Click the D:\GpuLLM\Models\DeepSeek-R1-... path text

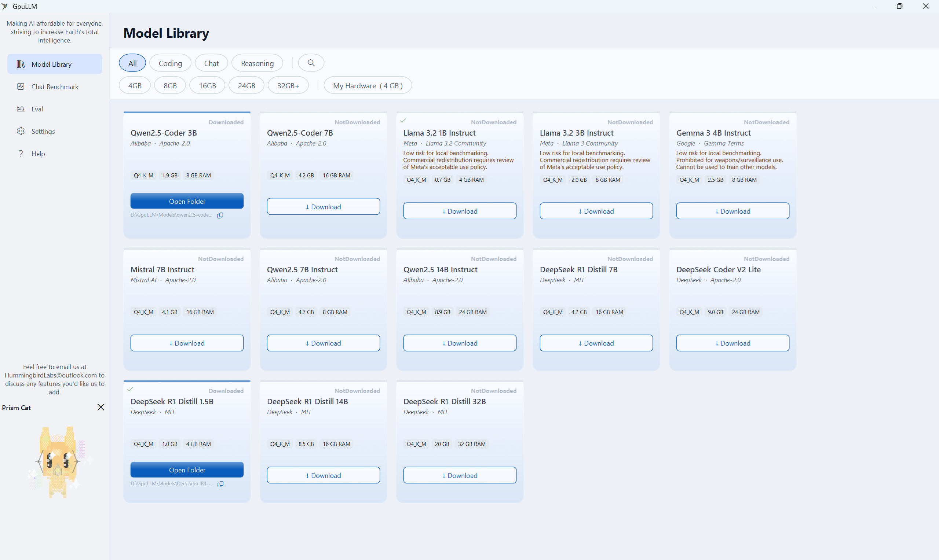171,483
